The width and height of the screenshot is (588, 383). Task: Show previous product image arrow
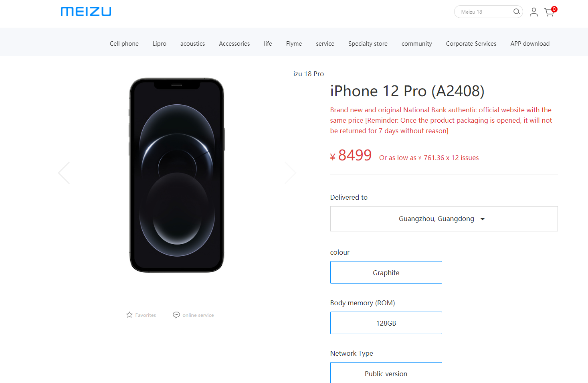coord(64,173)
